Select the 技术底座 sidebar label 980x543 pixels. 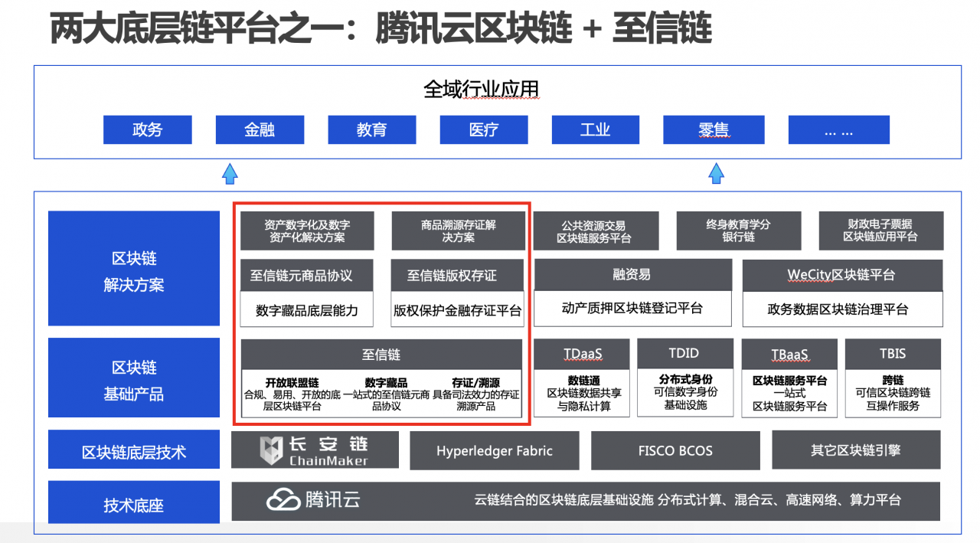pyautogui.click(x=133, y=502)
